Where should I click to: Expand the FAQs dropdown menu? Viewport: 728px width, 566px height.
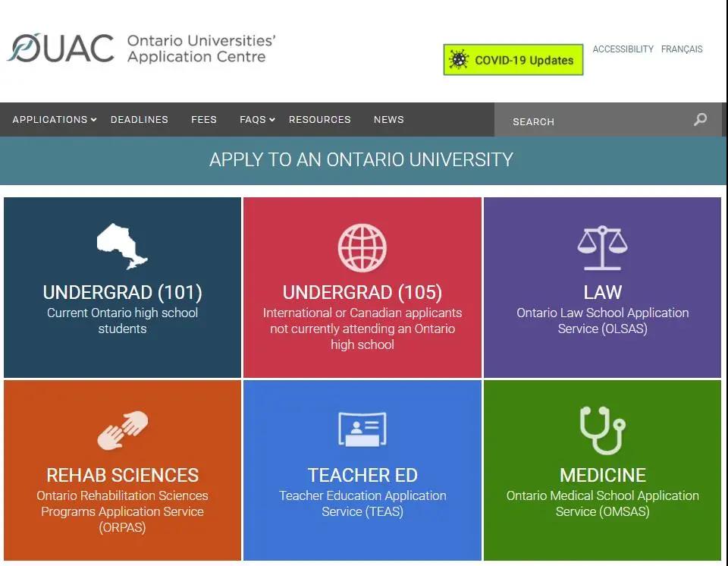pos(257,119)
